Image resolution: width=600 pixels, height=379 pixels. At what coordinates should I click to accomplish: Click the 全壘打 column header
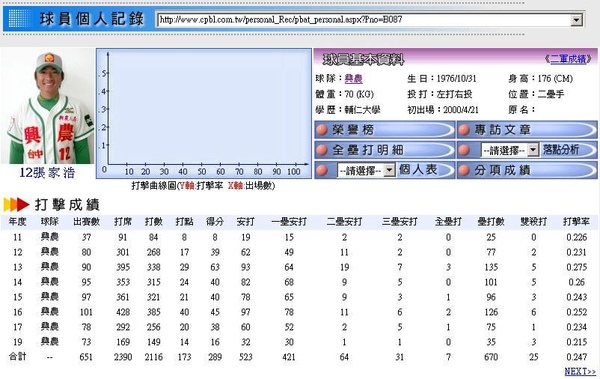[448, 222]
